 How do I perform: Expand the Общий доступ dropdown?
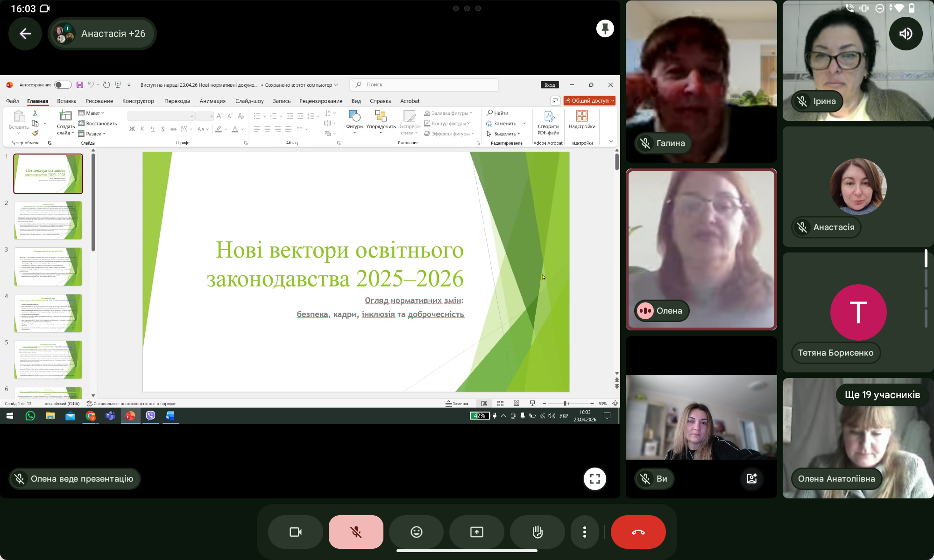(612, 101)
